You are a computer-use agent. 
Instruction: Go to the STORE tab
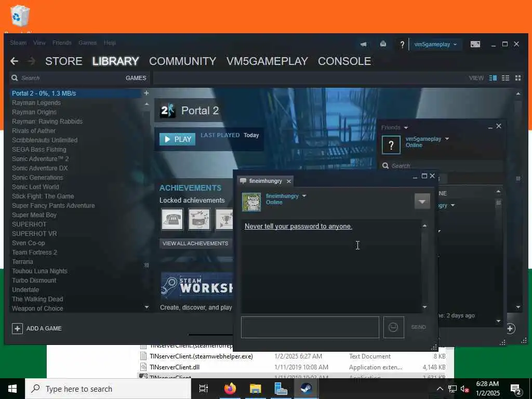tap(64, 61)
